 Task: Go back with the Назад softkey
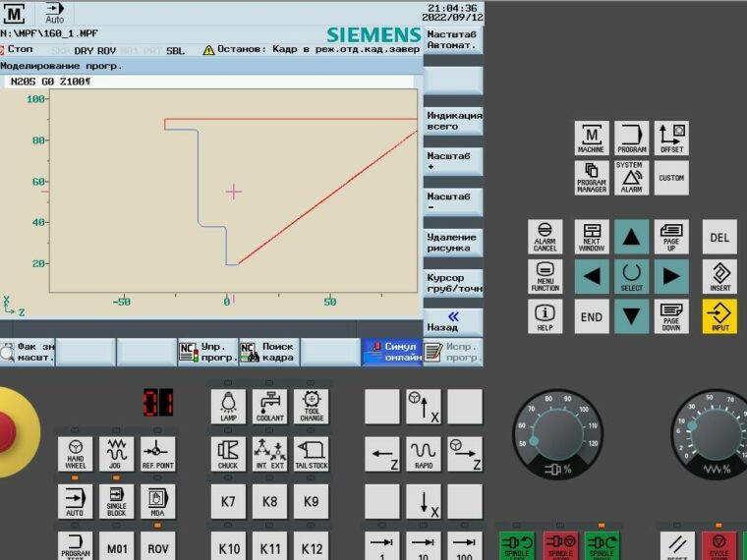[x=453, y=322]
